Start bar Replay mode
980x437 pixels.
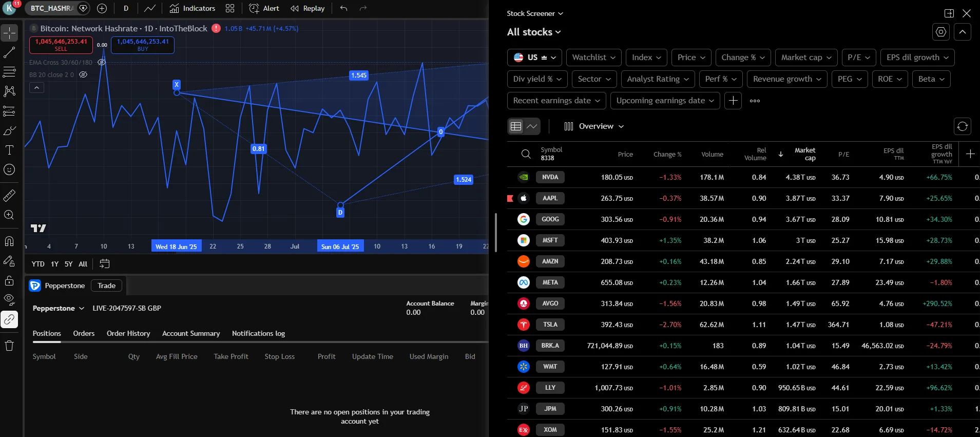pos(308,8)
